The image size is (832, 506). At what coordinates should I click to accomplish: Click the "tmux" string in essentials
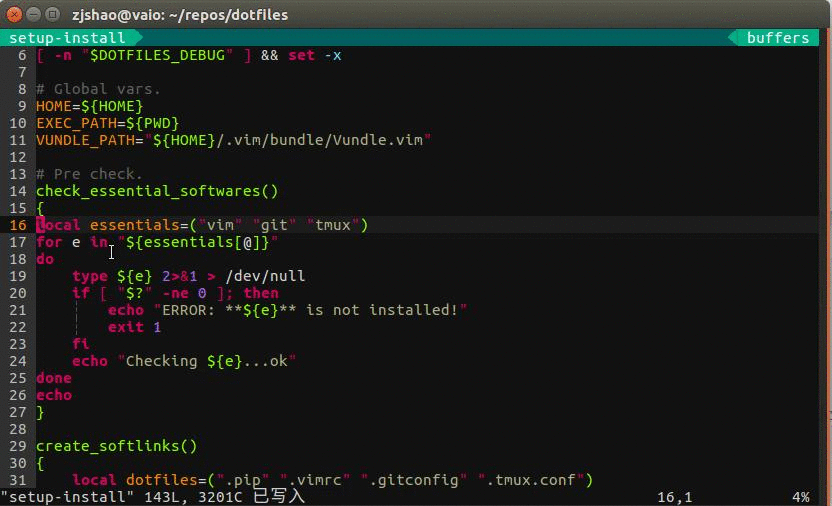[x=333, y=225]
